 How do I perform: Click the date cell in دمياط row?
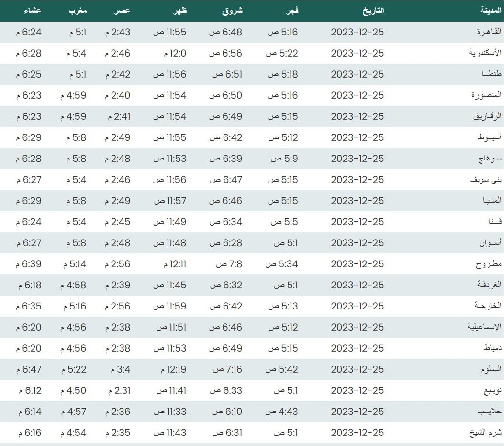pos(357,348)
